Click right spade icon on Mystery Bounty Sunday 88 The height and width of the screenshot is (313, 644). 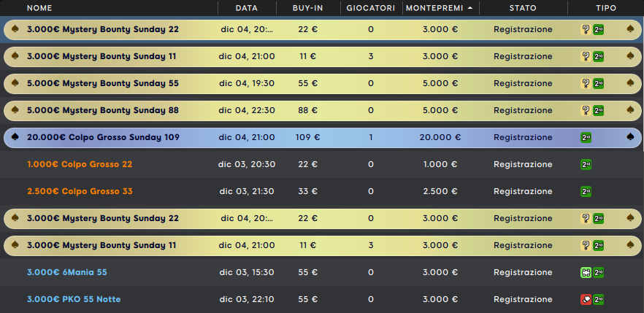click(x=630, y=110)
